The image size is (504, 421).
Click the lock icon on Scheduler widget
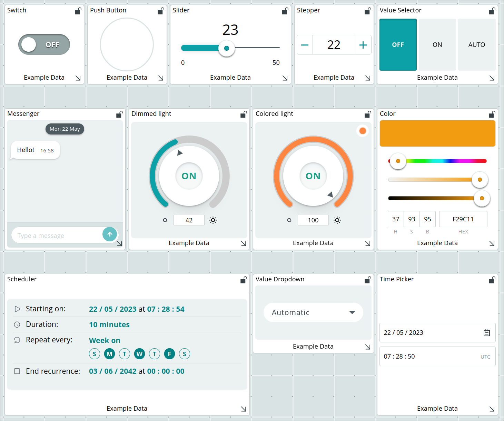point(244,280)
